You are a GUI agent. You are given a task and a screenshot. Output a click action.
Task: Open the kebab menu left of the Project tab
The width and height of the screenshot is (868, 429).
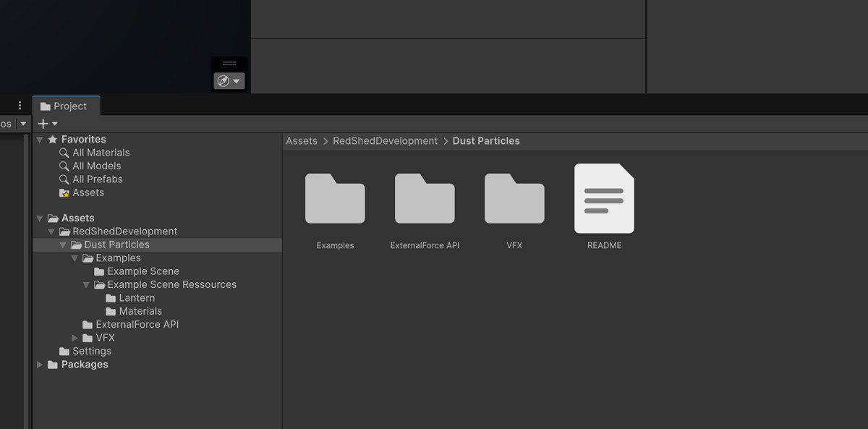pos(18,105)
